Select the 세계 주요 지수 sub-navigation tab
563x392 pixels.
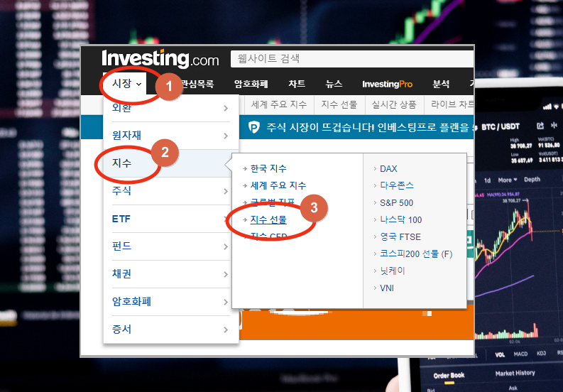point(279,104)
